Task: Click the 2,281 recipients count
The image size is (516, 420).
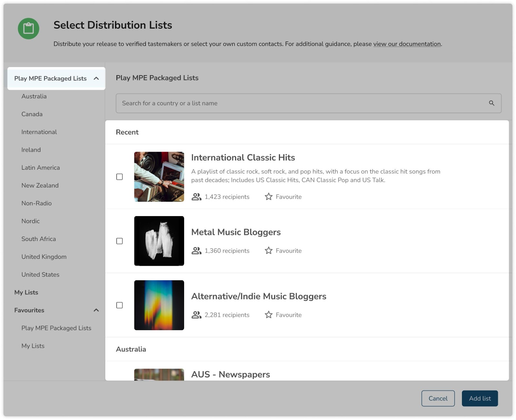Action: point(227,315)
